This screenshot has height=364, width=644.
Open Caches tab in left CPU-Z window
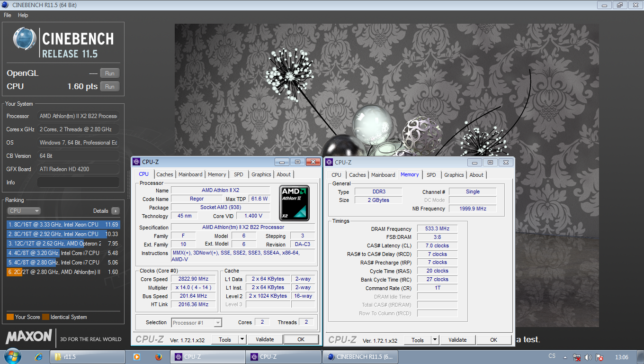165,174
